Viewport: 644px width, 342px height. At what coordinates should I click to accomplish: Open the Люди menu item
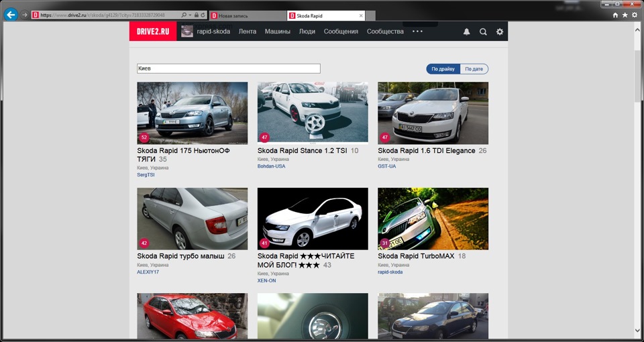307,32
